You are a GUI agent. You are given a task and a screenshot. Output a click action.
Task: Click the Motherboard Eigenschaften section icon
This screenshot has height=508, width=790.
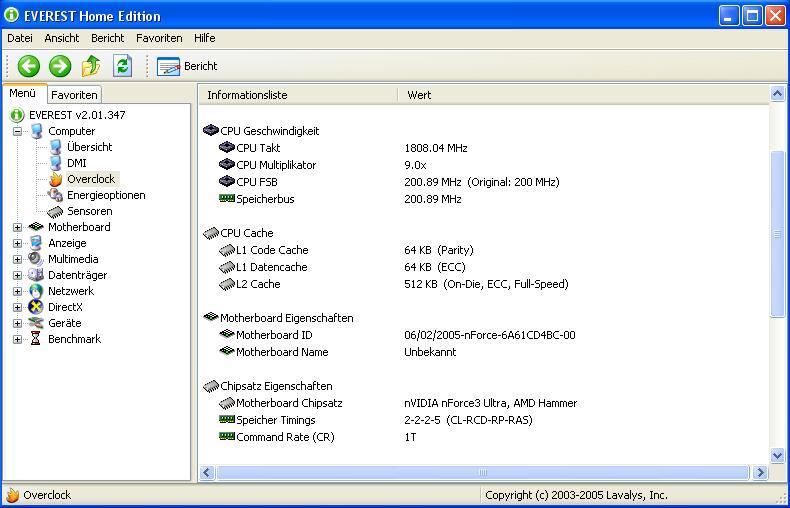[211, 317]
